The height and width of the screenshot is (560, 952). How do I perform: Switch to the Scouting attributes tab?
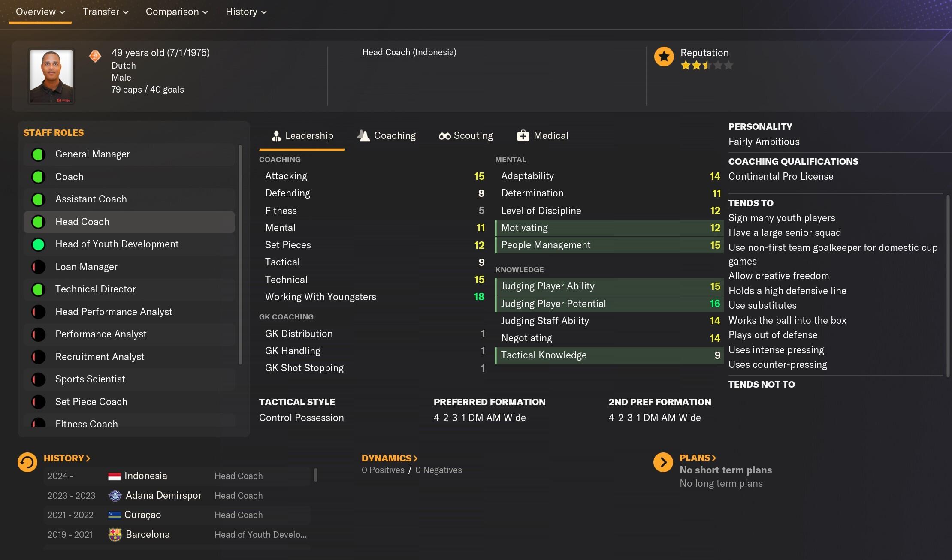466,136
